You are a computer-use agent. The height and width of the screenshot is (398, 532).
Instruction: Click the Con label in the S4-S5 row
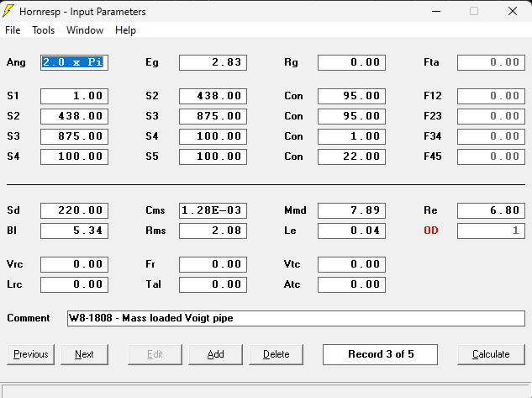point(293,157)
